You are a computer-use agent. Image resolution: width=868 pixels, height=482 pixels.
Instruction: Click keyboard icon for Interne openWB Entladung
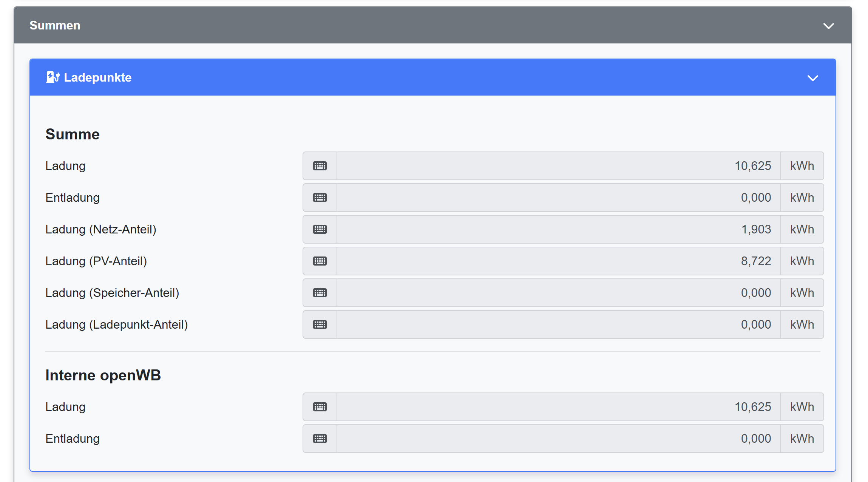320,439
